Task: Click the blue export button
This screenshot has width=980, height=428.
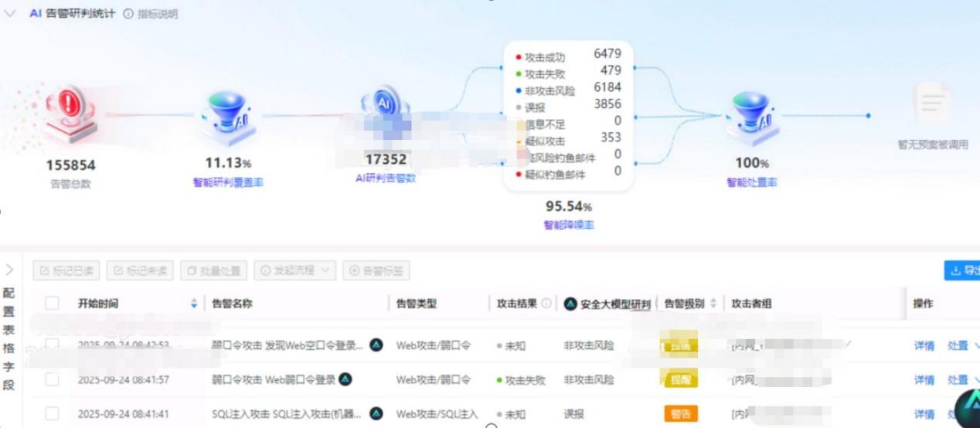Action: point(962,270)
